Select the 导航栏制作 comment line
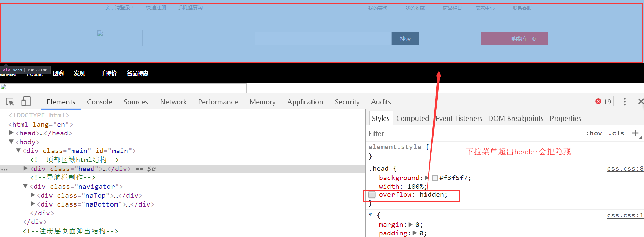 [x=63, y=177]
